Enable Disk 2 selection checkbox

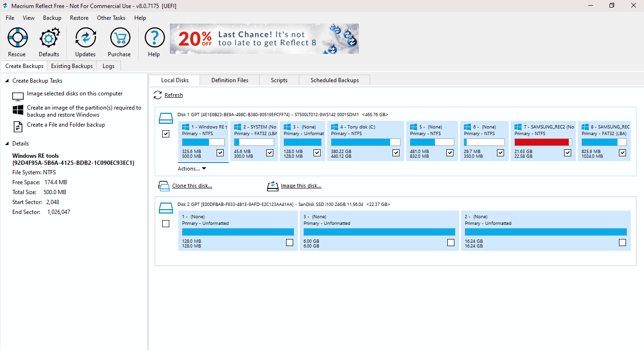pos(165,223)
